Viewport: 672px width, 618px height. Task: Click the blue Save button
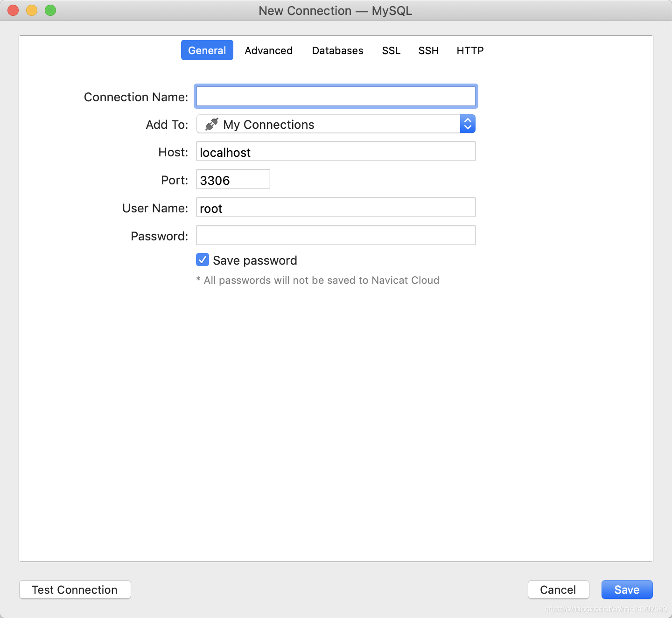click(627, 590)
